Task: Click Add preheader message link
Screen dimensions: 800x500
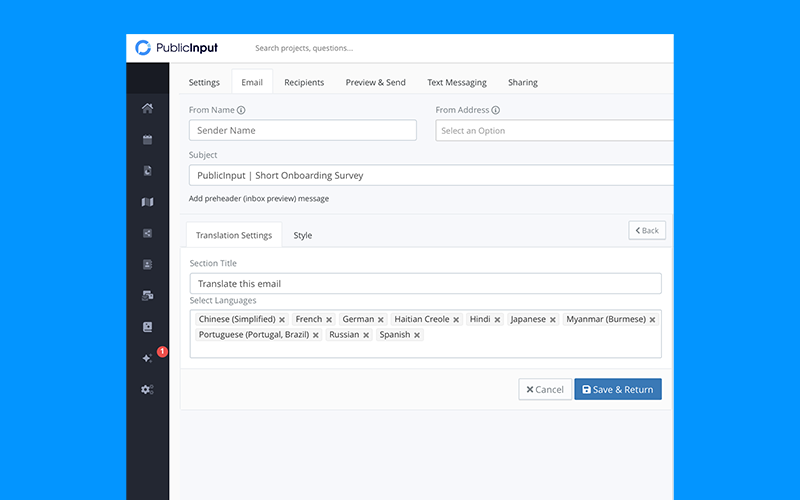Action: [x=258, y=199]
